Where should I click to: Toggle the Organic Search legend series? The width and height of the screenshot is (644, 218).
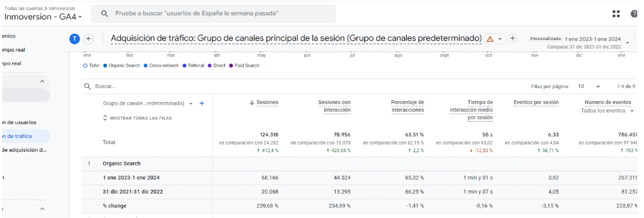coord(122,66)
